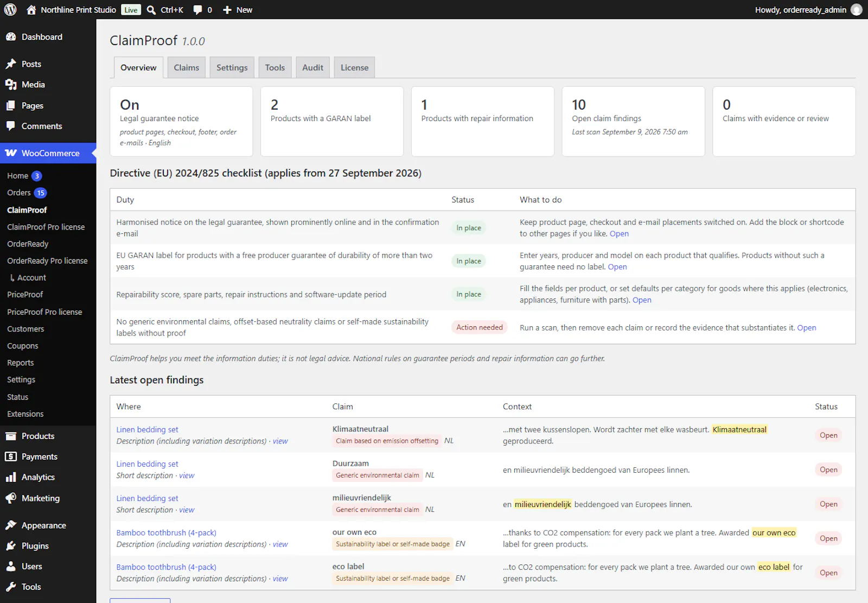This screenshot has height=603, width=868.
Task: Click the Posts pin icon
Action: tap(11, 64)
